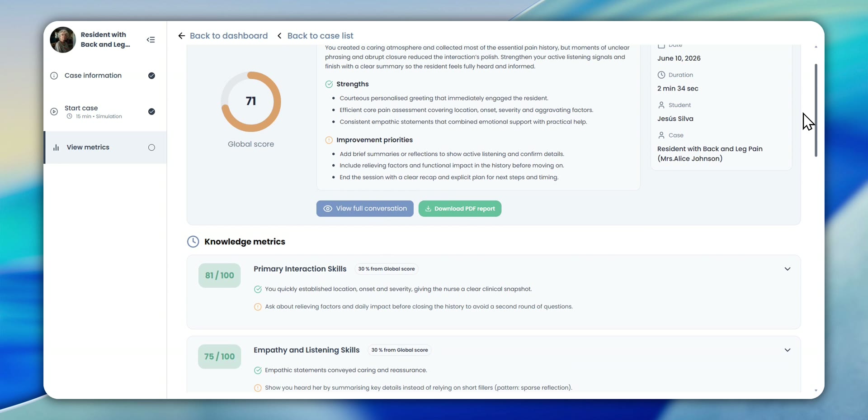Click the download icon in PDF report button
868x420 pixels.
[x=428, y=209]
